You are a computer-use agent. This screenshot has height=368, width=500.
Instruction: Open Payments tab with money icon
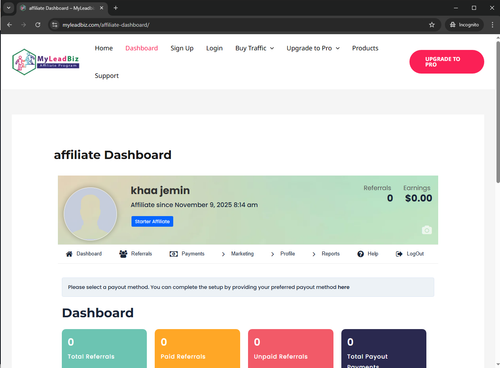click(x=173, y=254)
